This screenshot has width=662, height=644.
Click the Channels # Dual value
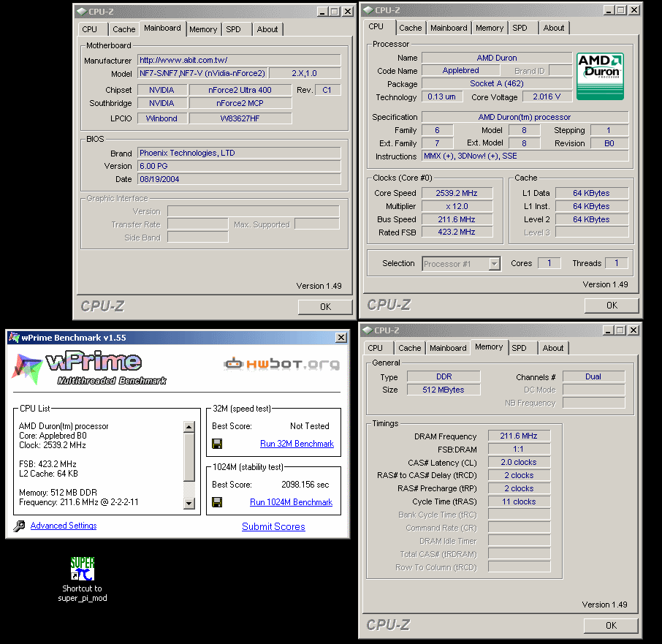593,376
